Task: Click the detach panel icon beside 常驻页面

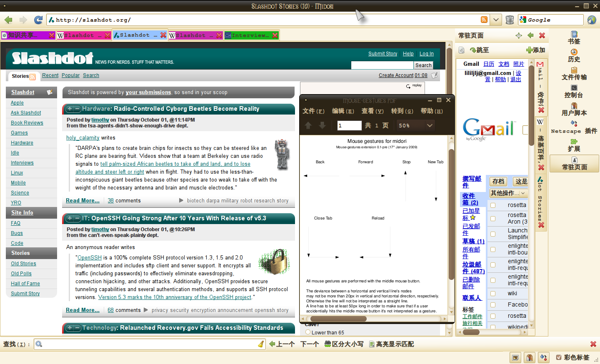Action: [x=519, y=35]
